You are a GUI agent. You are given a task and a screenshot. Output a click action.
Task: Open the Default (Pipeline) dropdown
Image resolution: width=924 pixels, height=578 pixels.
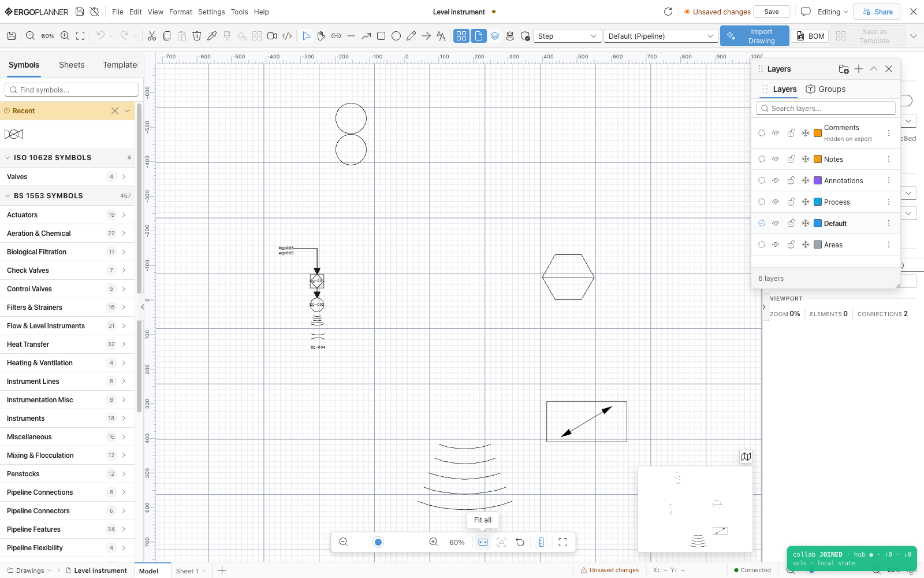pos(661,36)
